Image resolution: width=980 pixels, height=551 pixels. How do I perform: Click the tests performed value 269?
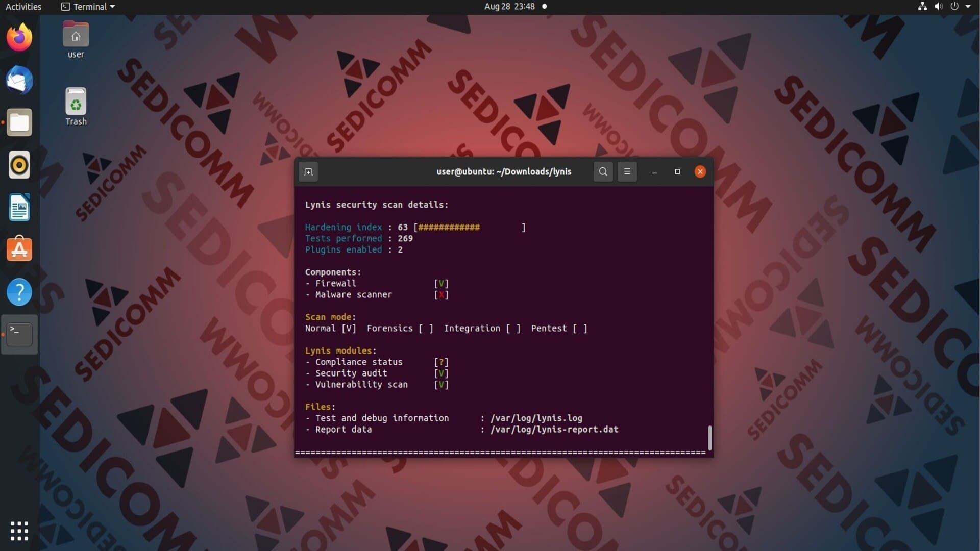pyautogui.click(x=405, y=239)
